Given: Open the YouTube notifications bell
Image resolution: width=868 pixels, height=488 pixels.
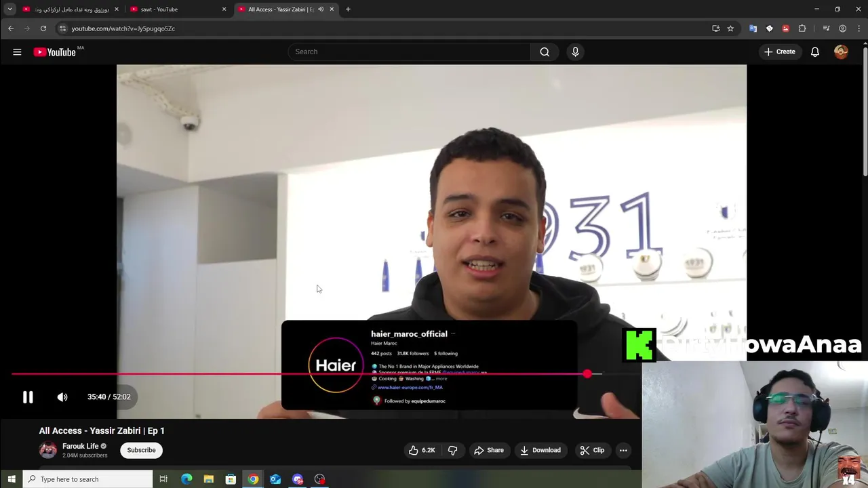Looking at the screenshot, I should [x=815, y=52].
